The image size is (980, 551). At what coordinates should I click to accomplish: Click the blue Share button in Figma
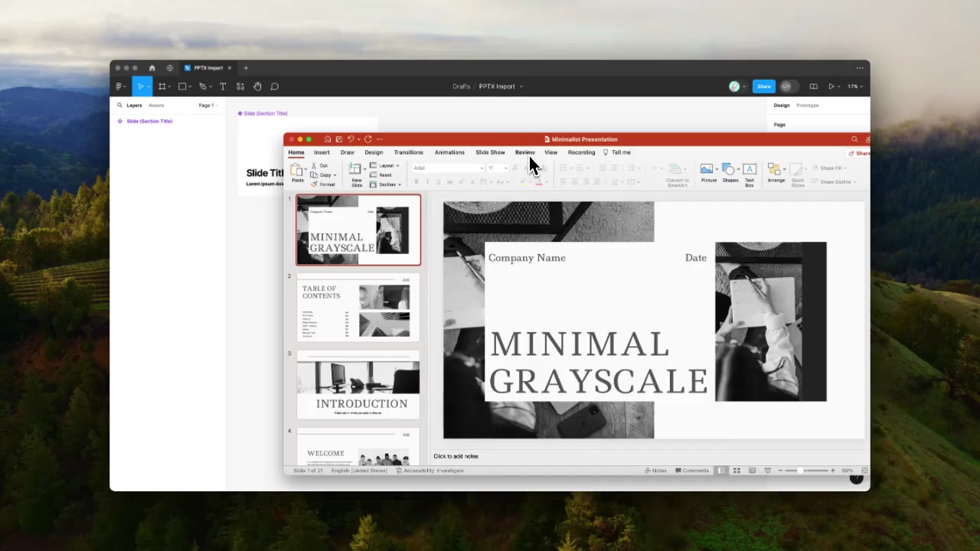[763, 86]
